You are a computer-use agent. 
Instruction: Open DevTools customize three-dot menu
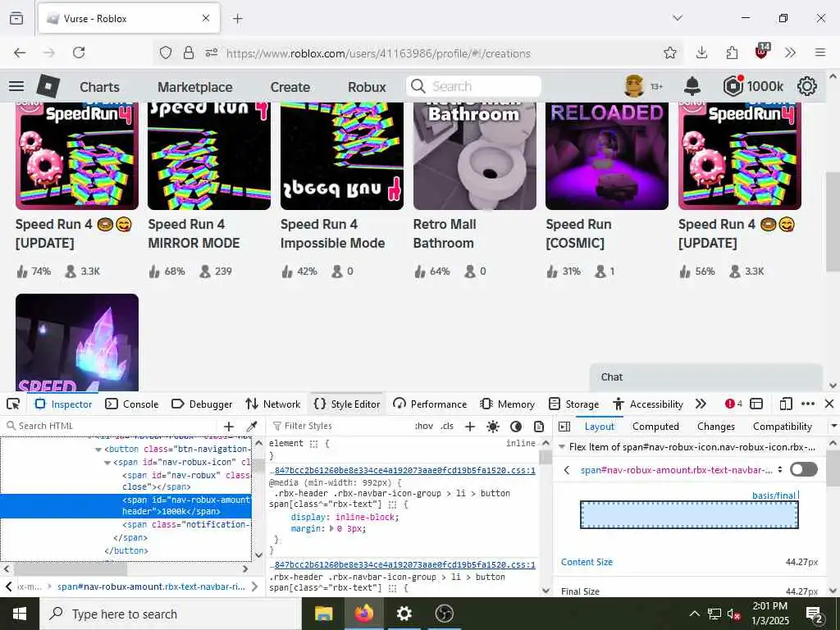808,404
